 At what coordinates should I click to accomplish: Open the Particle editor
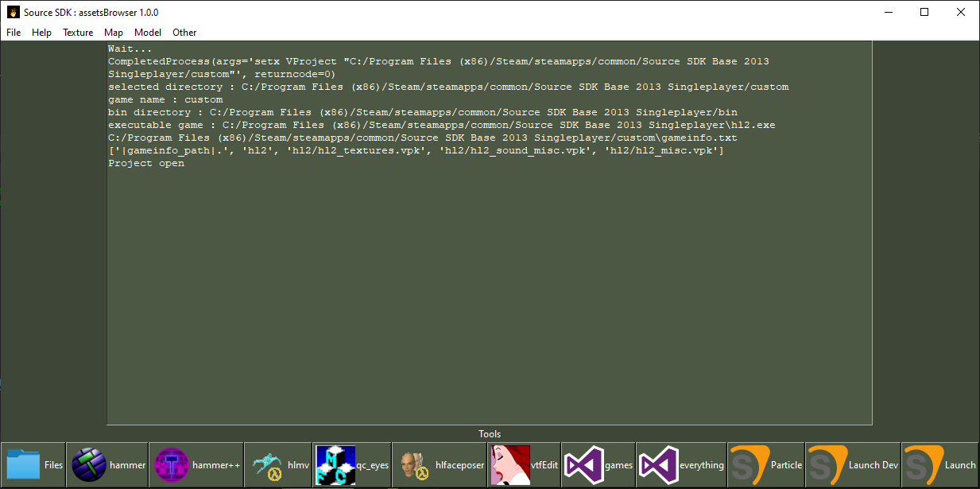pos(766,465)
